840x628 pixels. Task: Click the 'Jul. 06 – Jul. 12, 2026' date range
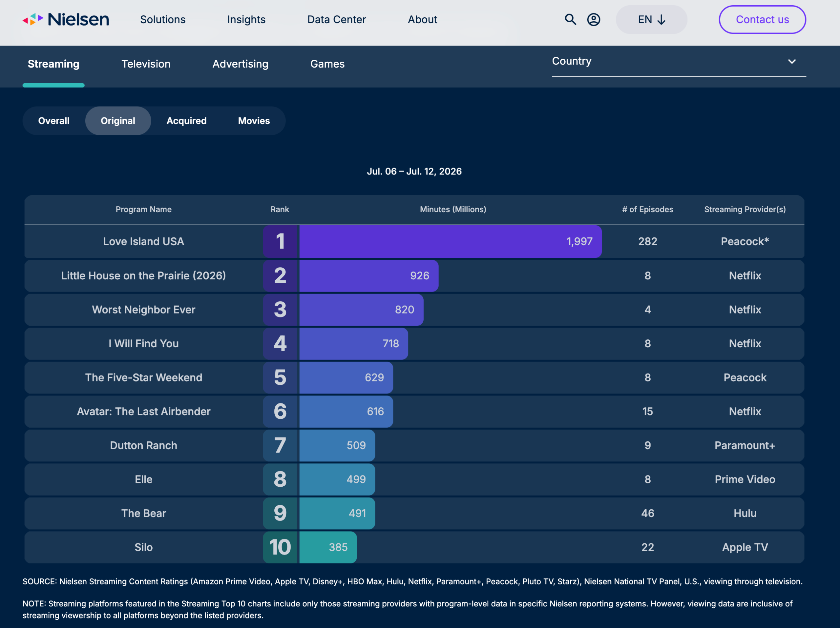tap(414, 172)
